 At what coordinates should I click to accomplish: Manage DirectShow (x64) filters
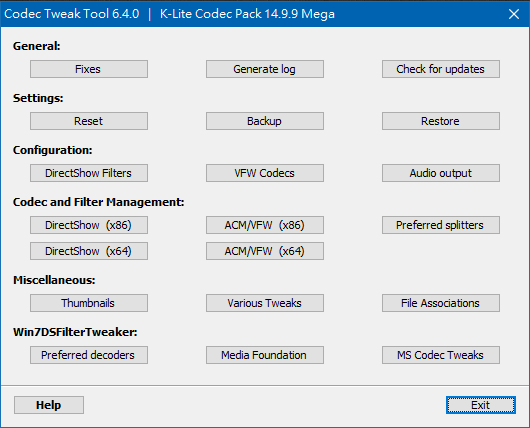89,251
